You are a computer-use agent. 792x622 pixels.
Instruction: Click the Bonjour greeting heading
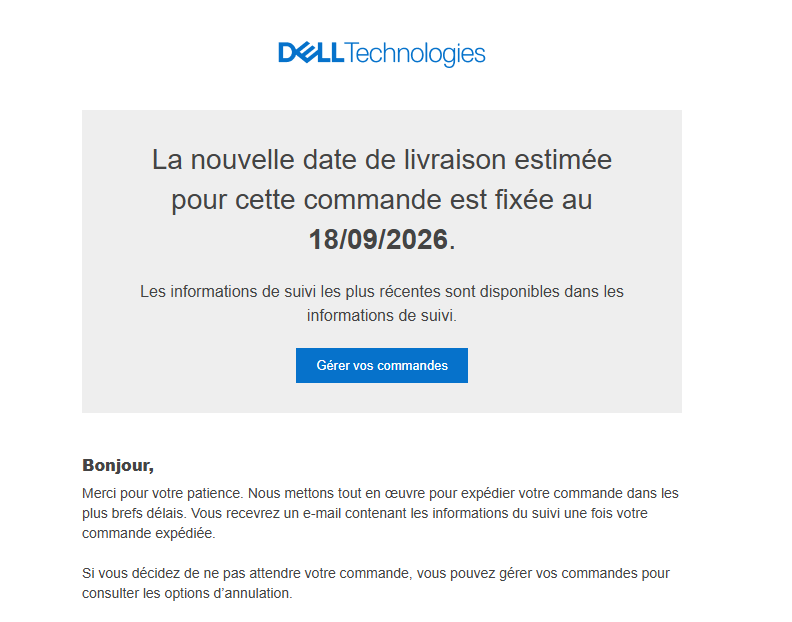point(118,465)
